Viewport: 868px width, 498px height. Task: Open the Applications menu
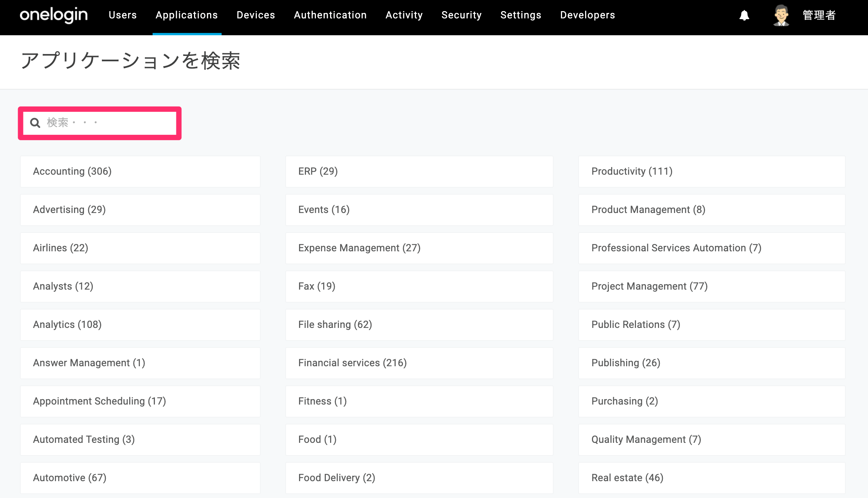(x=187, y=15)
